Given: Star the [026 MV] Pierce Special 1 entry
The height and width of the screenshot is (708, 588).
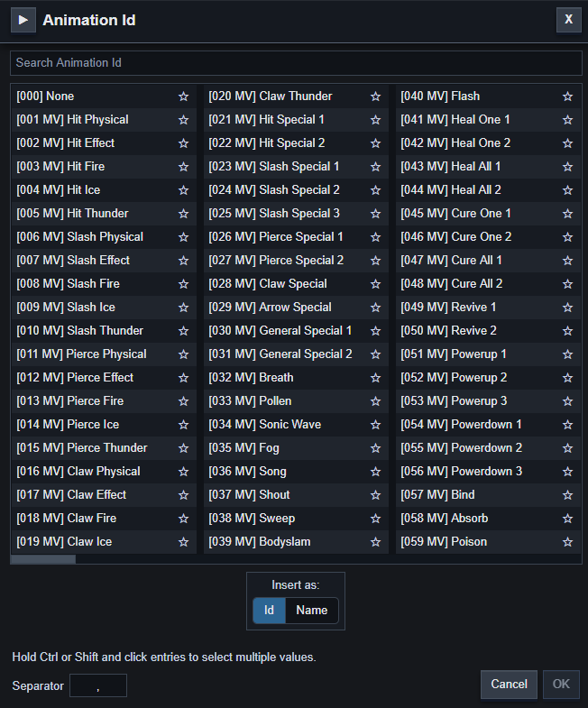Looking at the screenshot, I should click(375, 237).
